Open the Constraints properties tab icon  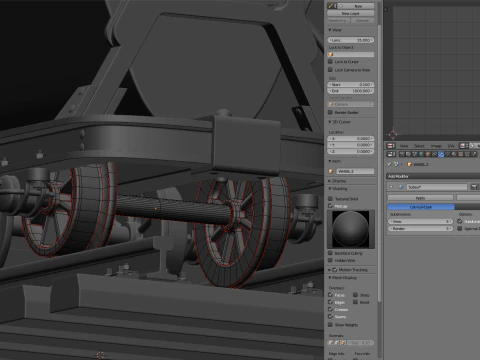point(434,154)
